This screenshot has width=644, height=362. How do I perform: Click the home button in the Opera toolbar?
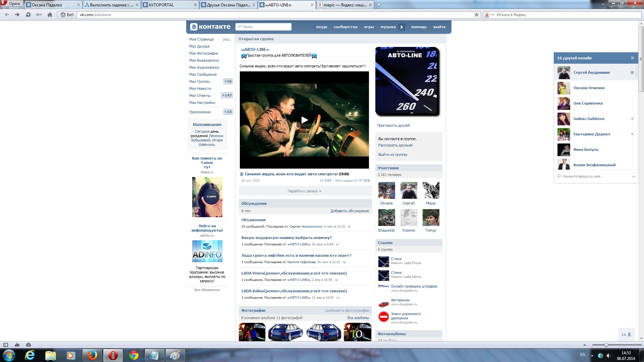pos(50,15)
